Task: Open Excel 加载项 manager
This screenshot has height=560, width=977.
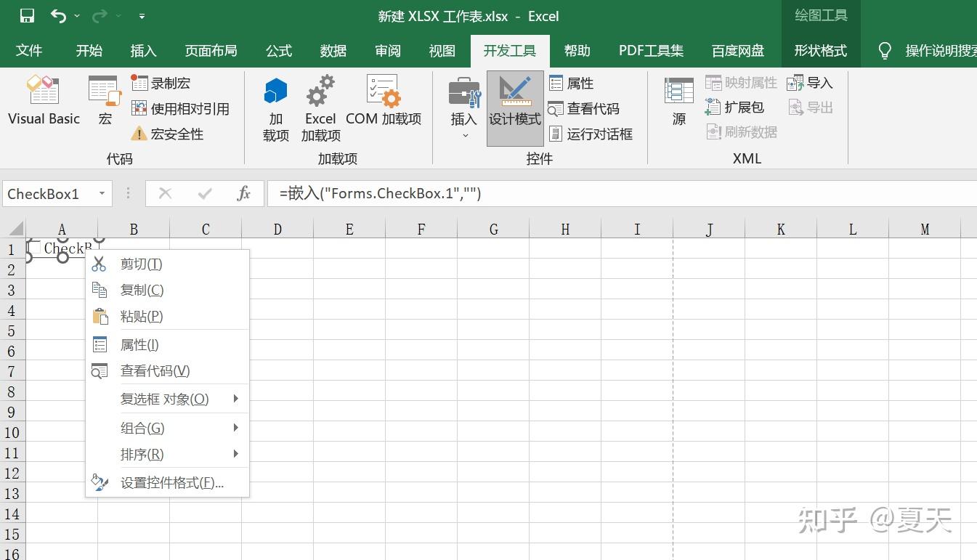Action: (320, 109)
